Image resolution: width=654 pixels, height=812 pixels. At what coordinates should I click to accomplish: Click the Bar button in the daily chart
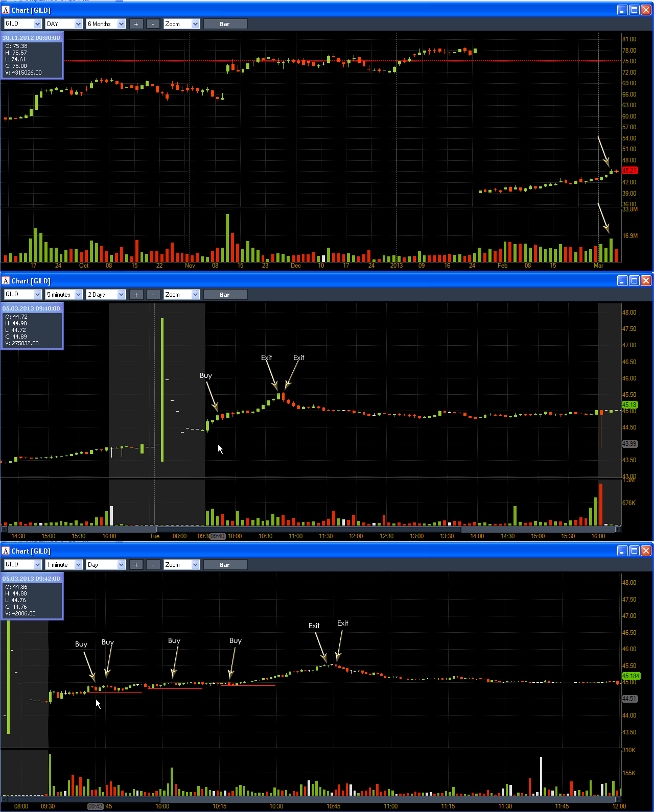click(x=225, y=24)
